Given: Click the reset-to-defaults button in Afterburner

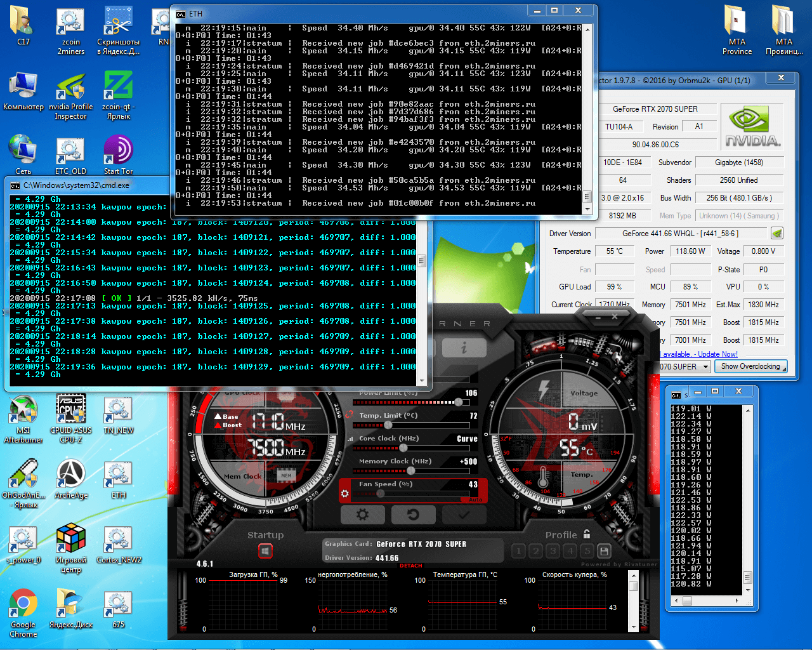Looking at the screenshot, I should click(x=413, y=514).
